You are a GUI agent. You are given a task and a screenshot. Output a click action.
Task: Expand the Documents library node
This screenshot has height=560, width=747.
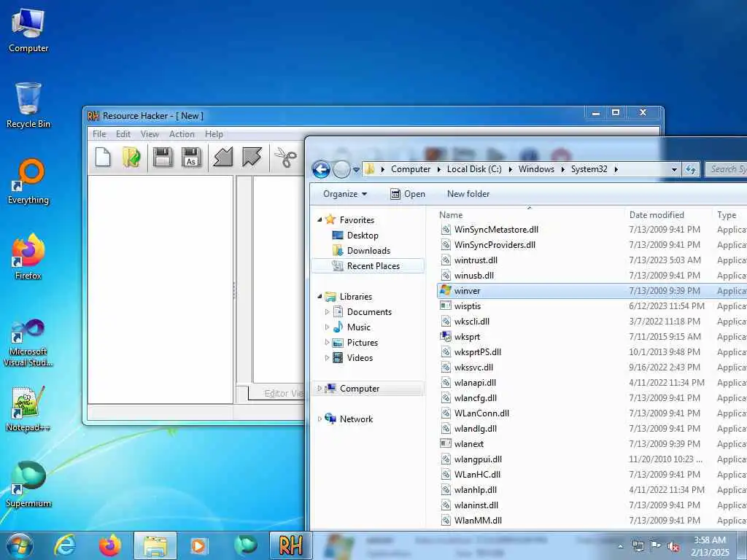(327, 312)
